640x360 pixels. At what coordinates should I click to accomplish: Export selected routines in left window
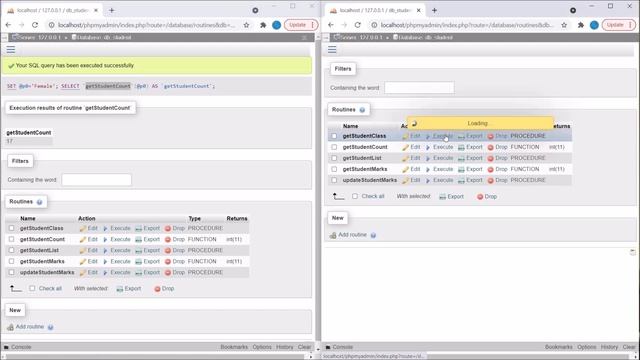[129, 289]
